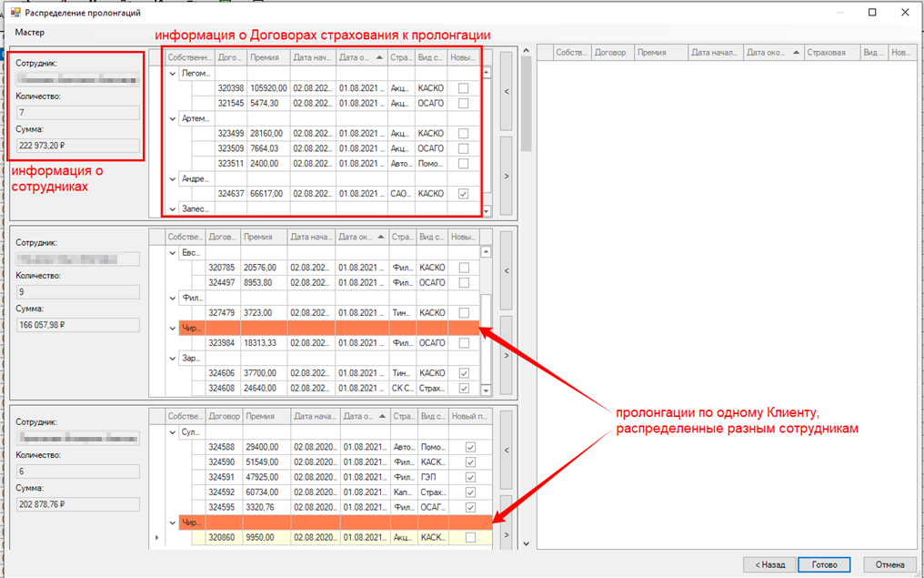924x578 pixels.
Task: Collapse the "Сул..." owner group in third grid
Action: tap(174, 432)
